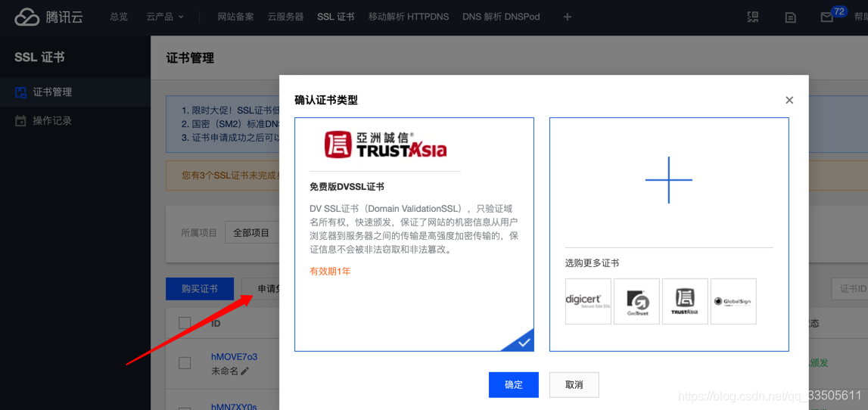The image size is (868, 410).
Task: Open the QR code scan icon
Action: point(753,17)
